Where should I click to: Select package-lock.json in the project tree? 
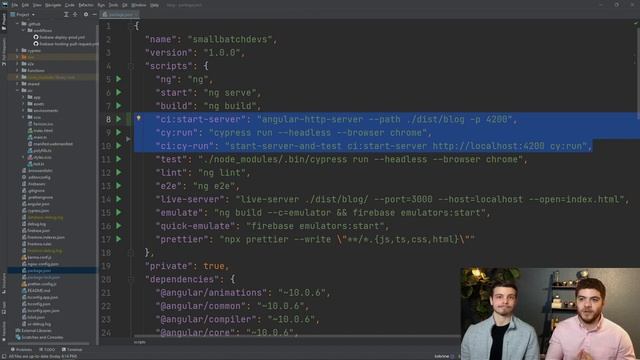click(43, 277)
